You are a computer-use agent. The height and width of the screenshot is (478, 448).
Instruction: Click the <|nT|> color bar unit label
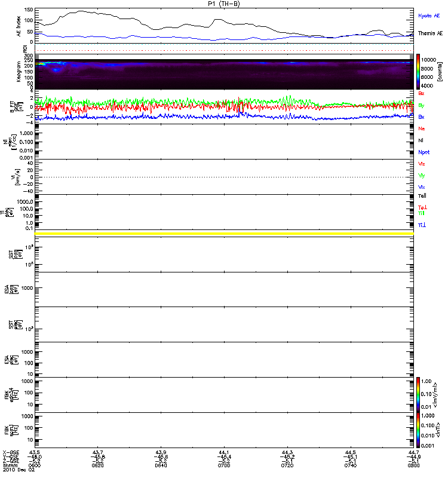(437, 430)
